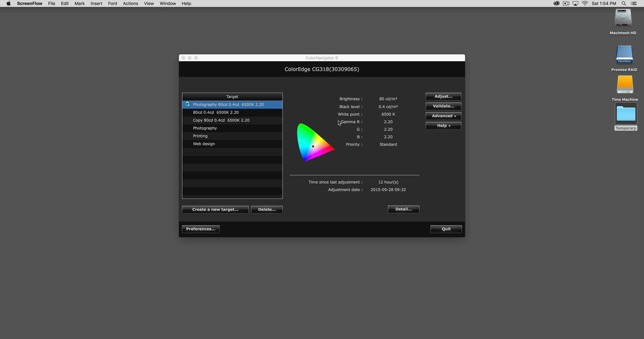
Task: Open the Mark menu
Action: (x=79, y=3)
